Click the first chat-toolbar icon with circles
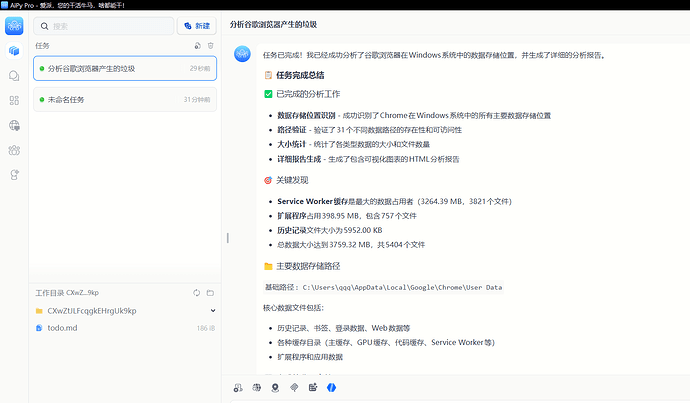 [238, 388]
